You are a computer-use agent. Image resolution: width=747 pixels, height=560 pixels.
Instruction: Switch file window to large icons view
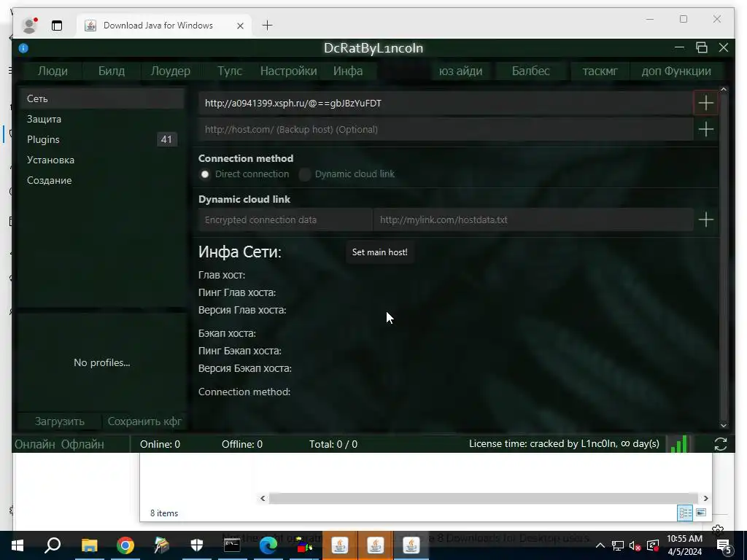(x=701, y=513)
